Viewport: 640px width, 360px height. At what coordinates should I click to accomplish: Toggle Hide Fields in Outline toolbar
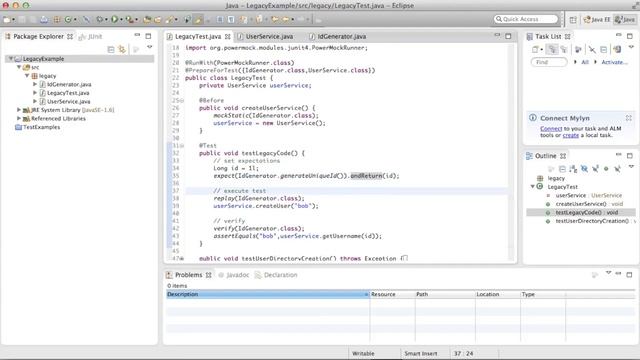coord(584,169)
